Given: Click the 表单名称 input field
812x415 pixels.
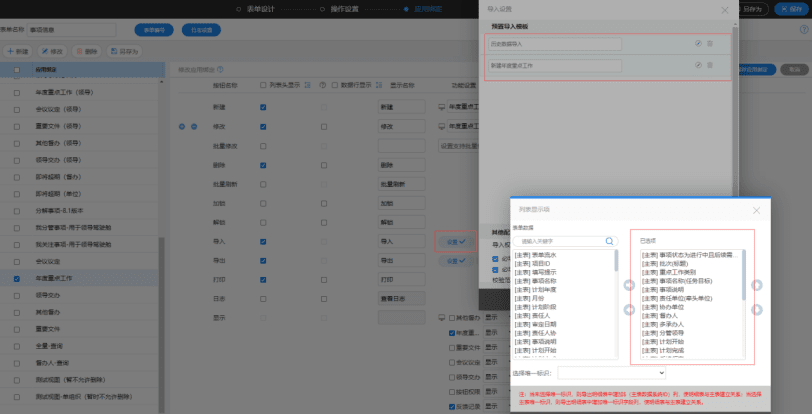Looking at the screenshot, I should 71,30.
